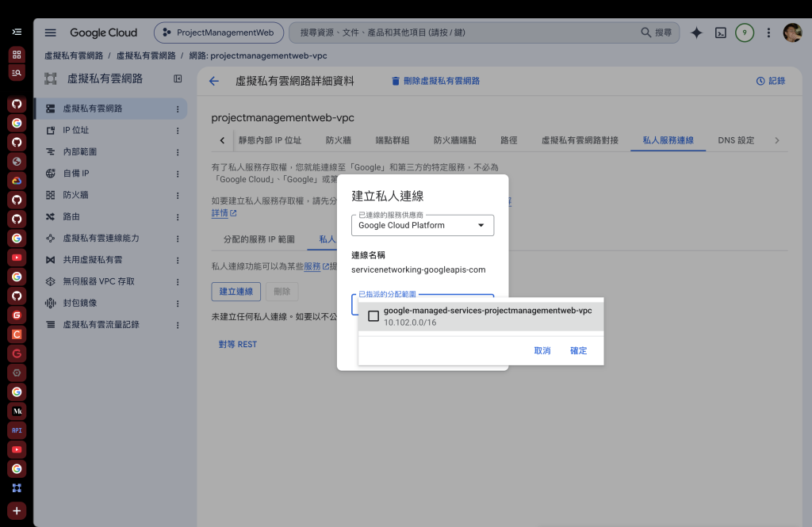Click first 虛擬私有雲網路 breadcrumb

(74, 55)
